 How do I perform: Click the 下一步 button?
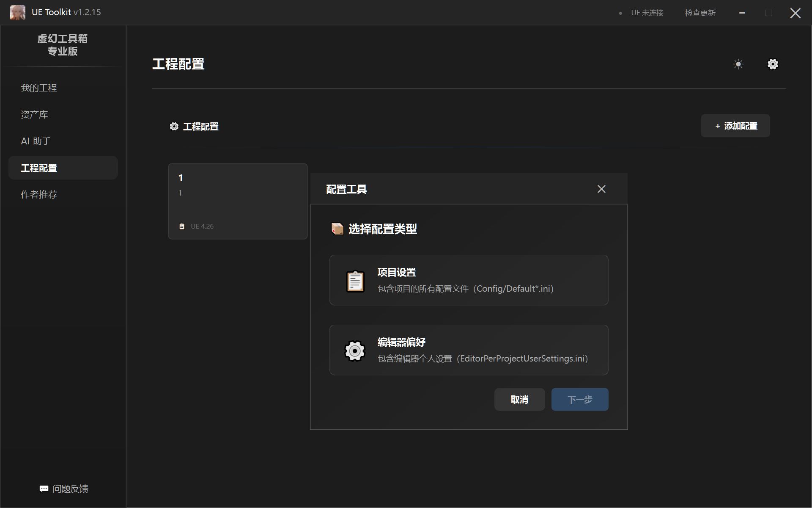(580, 400)
